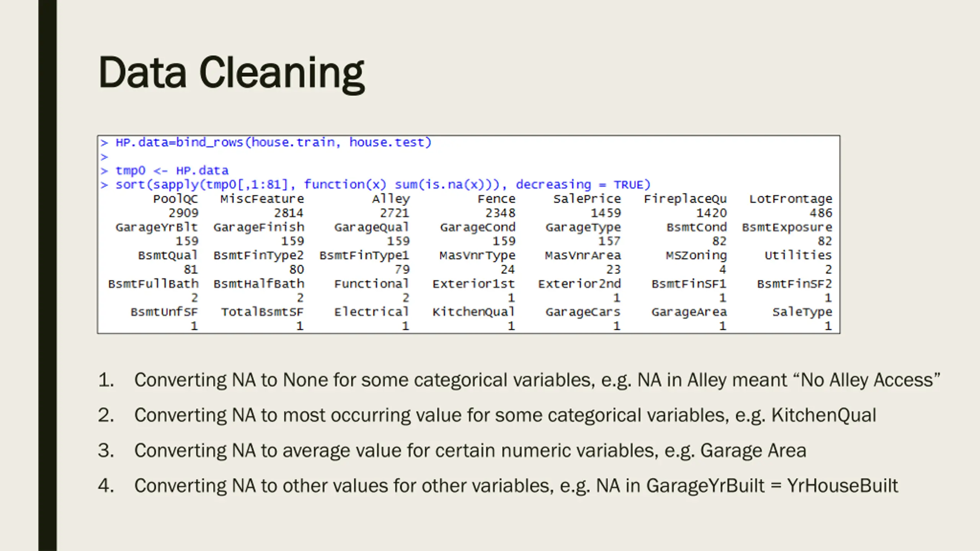Click the MSZoning label
980x551 pixels.
click(696, 256)
